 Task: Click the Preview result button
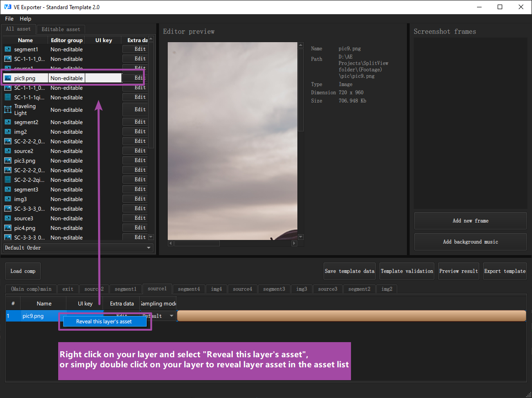tap(458, 271)
